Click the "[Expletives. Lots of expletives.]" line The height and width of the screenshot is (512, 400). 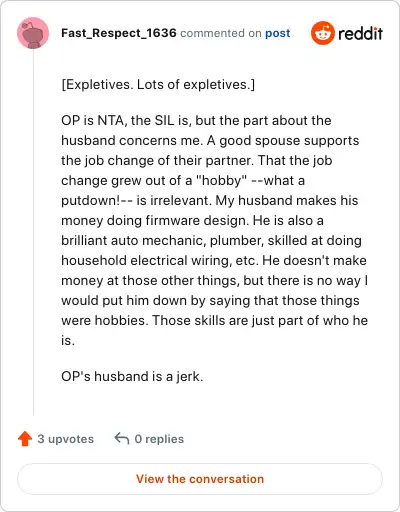click(158, 85)
